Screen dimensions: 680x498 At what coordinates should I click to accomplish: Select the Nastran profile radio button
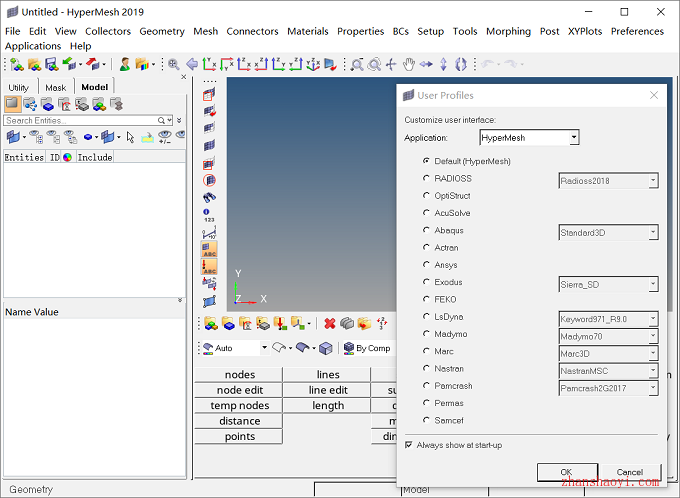tap(426, 368)
